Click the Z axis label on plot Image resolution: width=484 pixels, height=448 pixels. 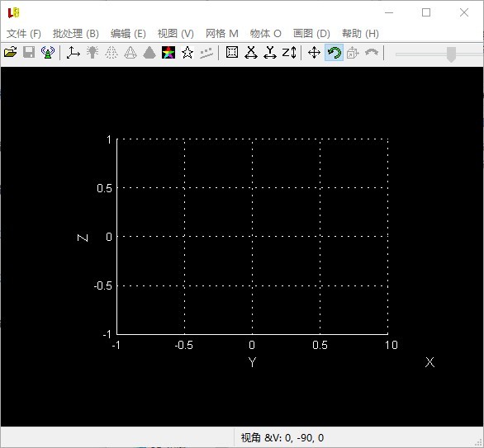pyautogui.click(x=83, y=238)
